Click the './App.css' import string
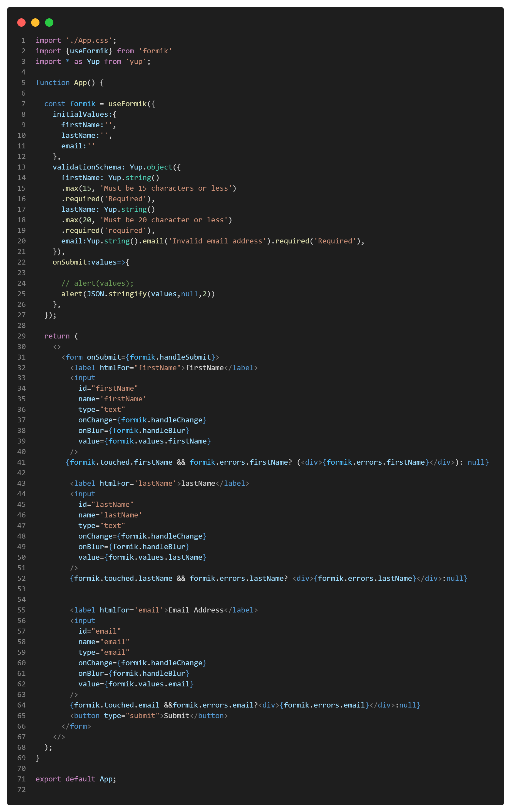 click(89, 41)
